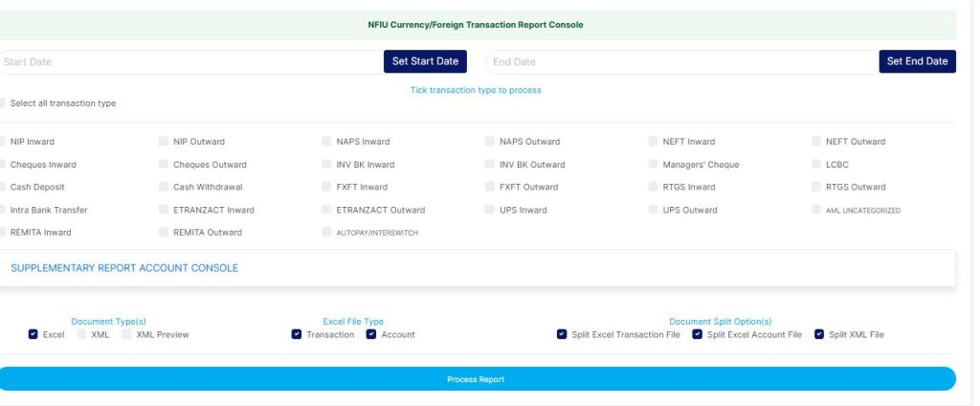Check the AUTOPAY/INTERSWITCH checkbox
Image resolution: width=980 pixels, height=406 pixels.
coord(327,233)
